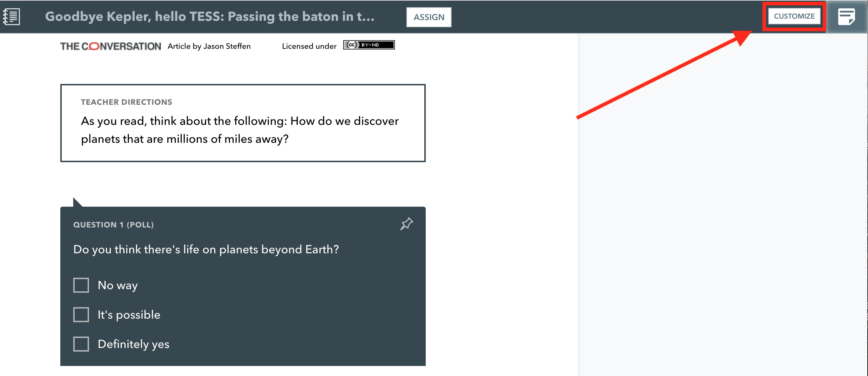Select the notebook icon beside the article title
868x376 pixels.
pos(12,17)
